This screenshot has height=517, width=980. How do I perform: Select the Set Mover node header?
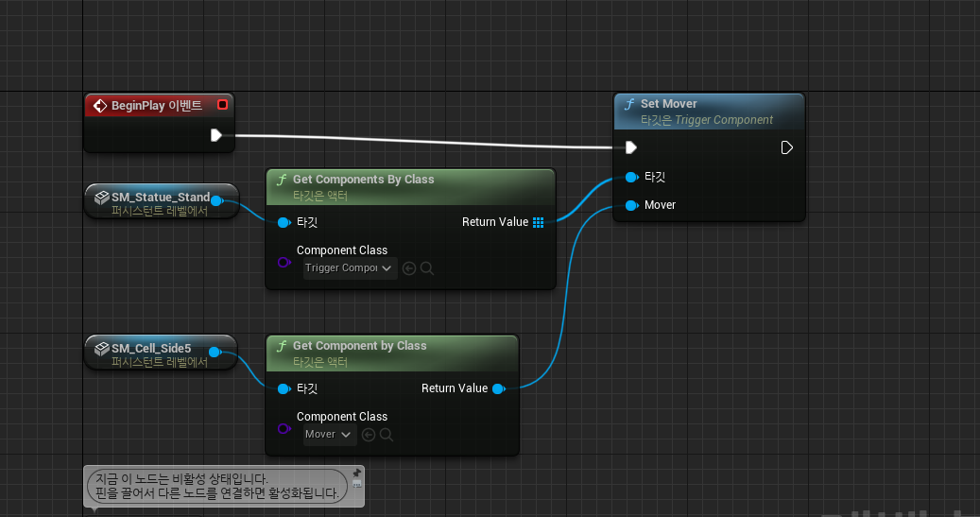click(709, 112)
